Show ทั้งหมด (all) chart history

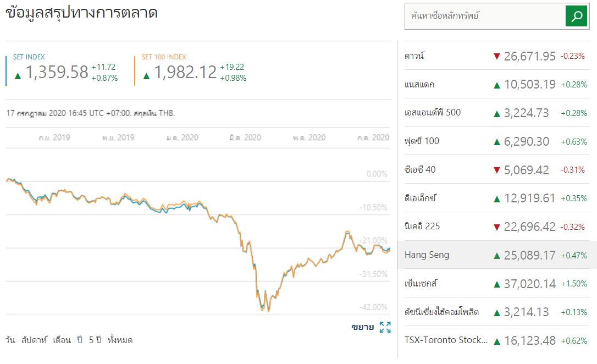coord(120,340)
